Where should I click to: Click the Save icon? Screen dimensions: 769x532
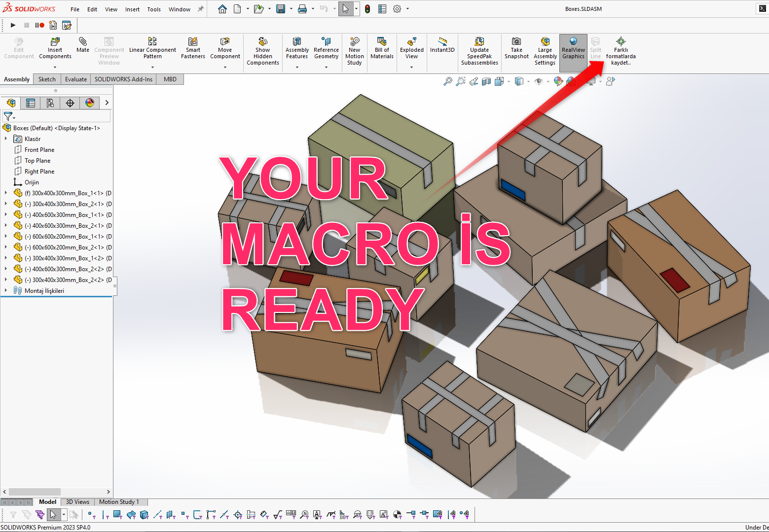[x=281, y=9]
